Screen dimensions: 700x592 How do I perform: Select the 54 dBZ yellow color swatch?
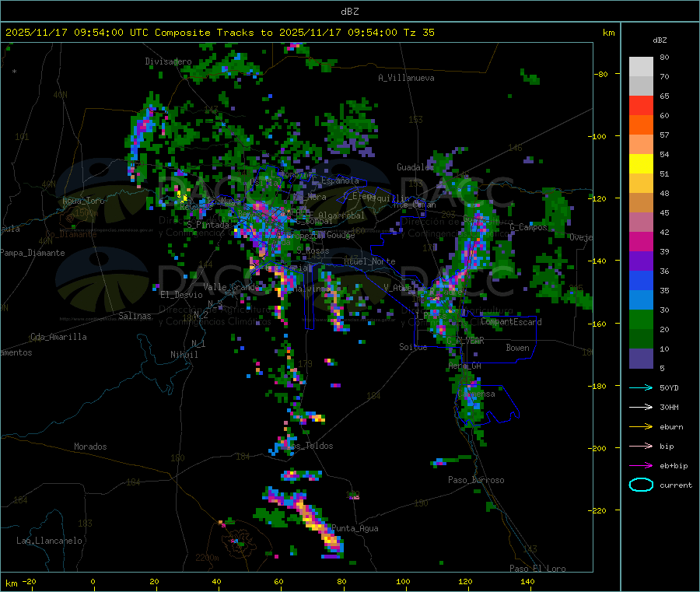coord(641,164)
